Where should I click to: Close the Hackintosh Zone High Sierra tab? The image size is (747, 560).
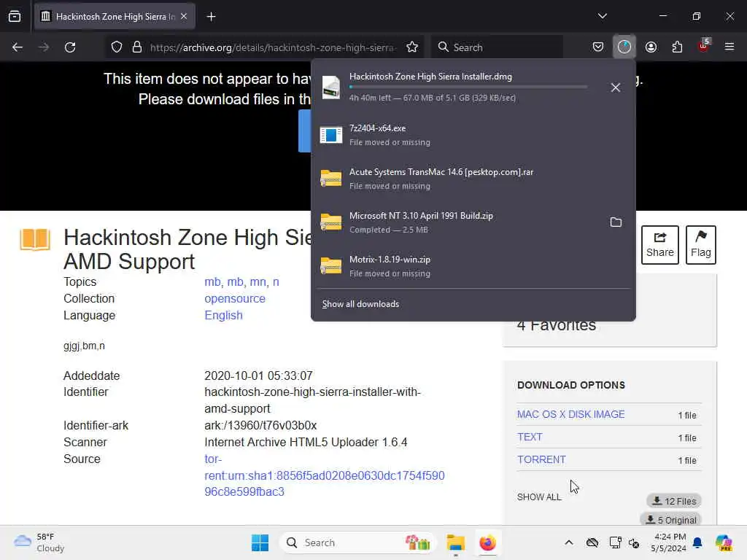tap(184, 16)
